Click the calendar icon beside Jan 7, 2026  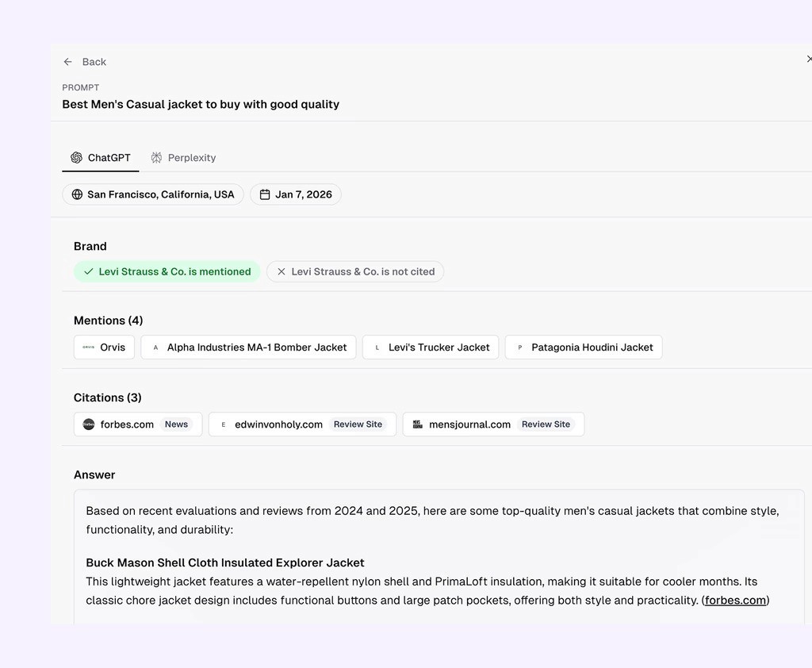click(x=265, y=194)
